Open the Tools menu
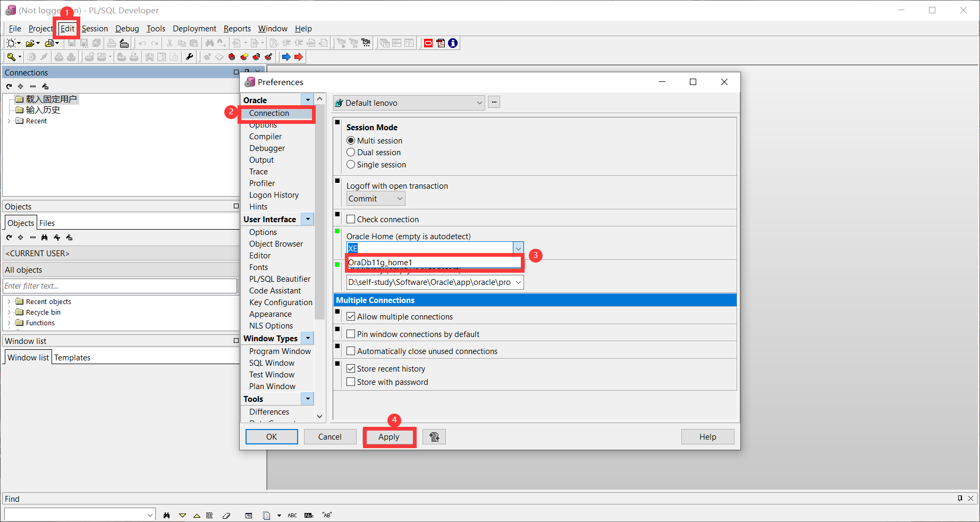Screen dimensions: 980x522 [x=156, y=29]
